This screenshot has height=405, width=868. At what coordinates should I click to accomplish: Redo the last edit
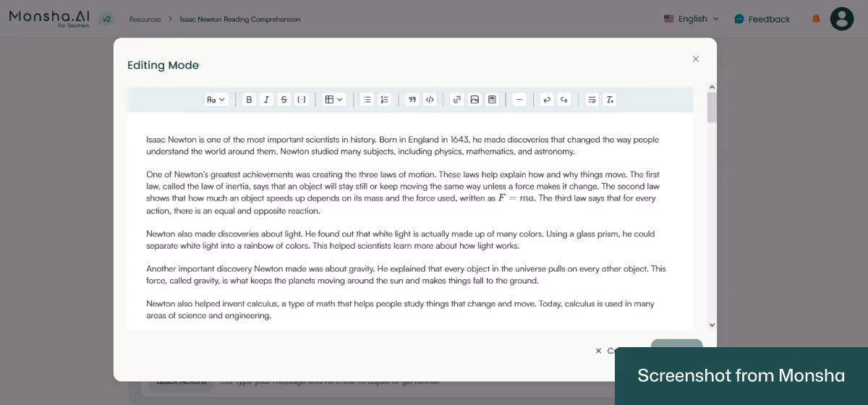point(564,100)
